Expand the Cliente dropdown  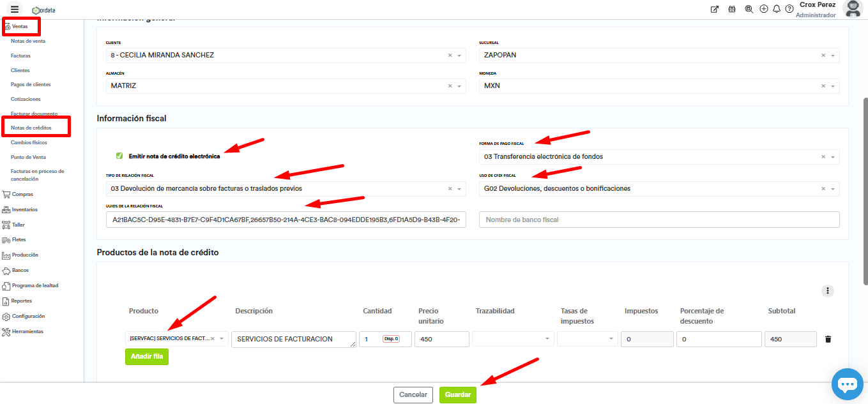tap(459, 56)
